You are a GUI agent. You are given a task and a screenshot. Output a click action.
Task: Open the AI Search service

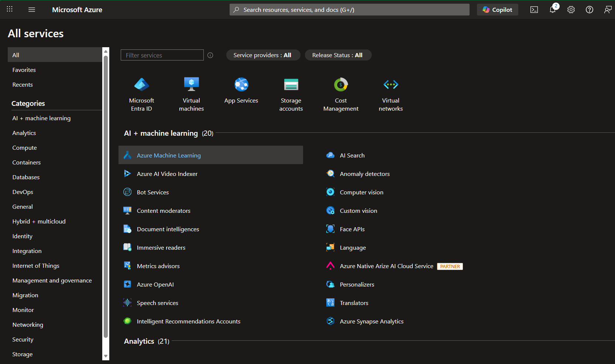coord(352,155)
